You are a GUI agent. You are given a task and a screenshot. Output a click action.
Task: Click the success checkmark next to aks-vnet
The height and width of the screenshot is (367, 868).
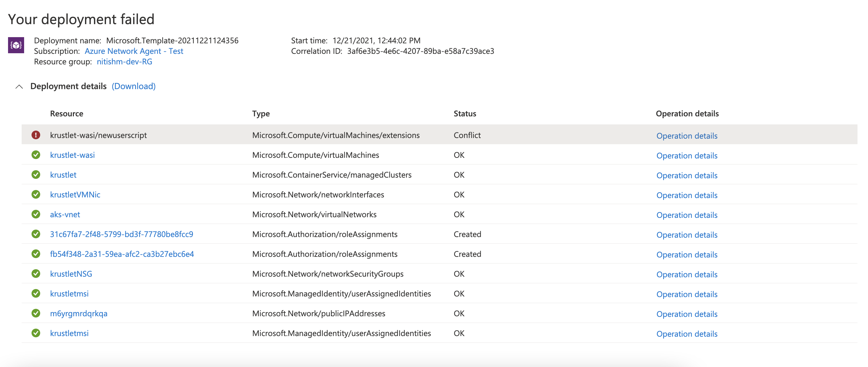(36, 214)
